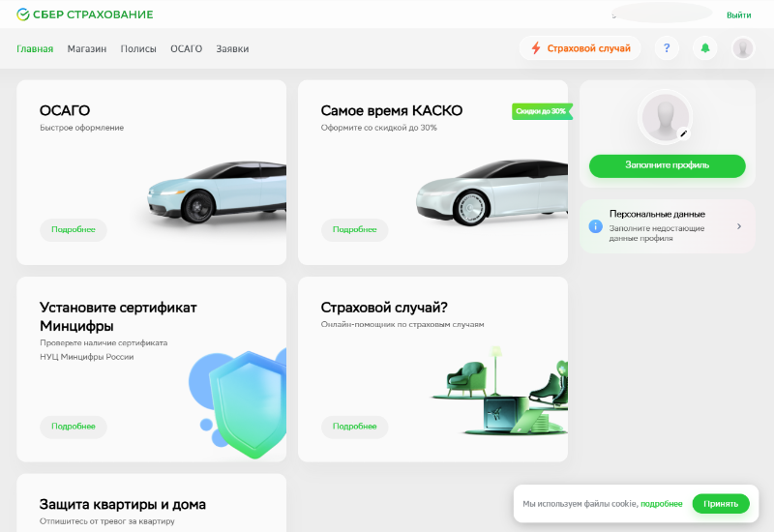The width and height of the screenshot is (774, 532).
Task: Select ОСАГО in the navigation bar
Action: tap(186, 48)
